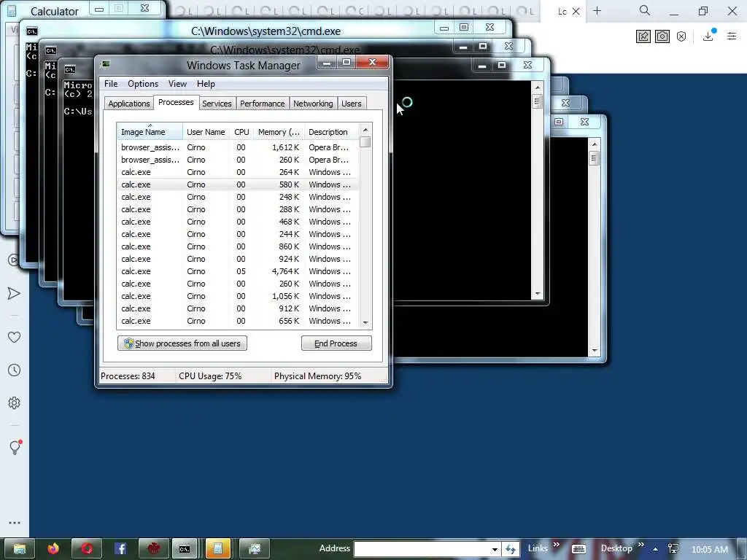The height and width of the screenshot is (560, 747).
Task: Open the settings gear in the Opera sidebar
Action: (15, 402)
